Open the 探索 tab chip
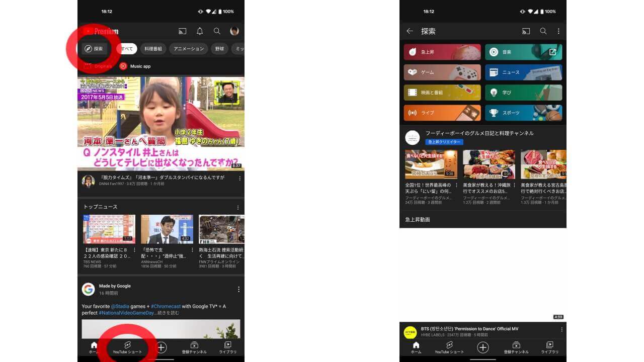 coord(95,48)
